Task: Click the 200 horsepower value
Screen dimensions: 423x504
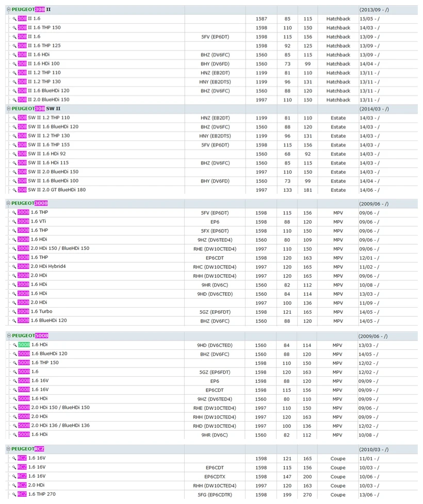Action: point(307,477)
